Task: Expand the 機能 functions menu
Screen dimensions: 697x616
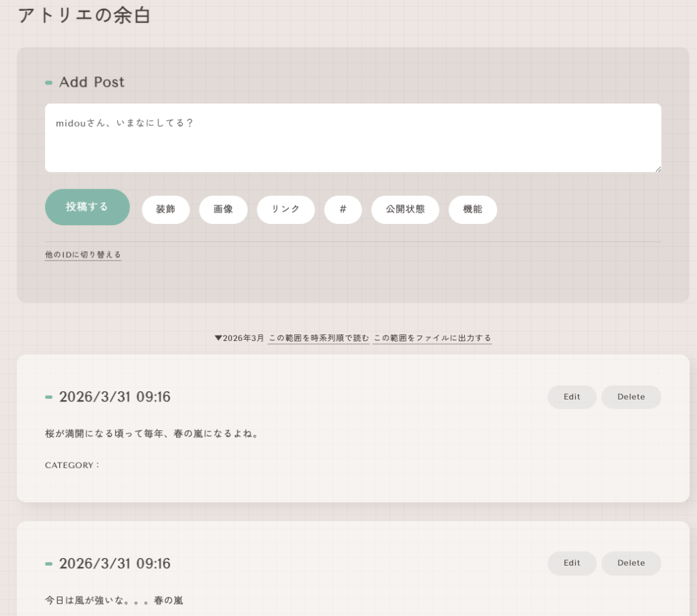Action: tap(472, 210)
